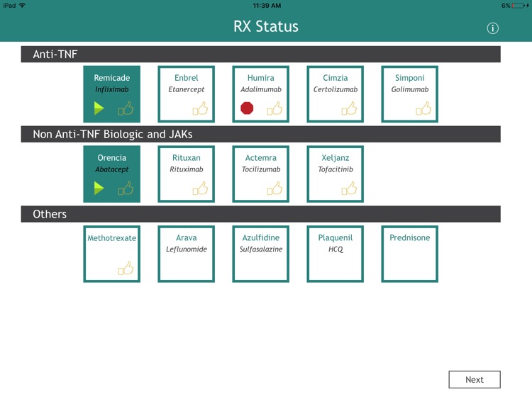Screen dimensions: 532x399
Task: Select the Rituxan drug name
Action: 187,157
